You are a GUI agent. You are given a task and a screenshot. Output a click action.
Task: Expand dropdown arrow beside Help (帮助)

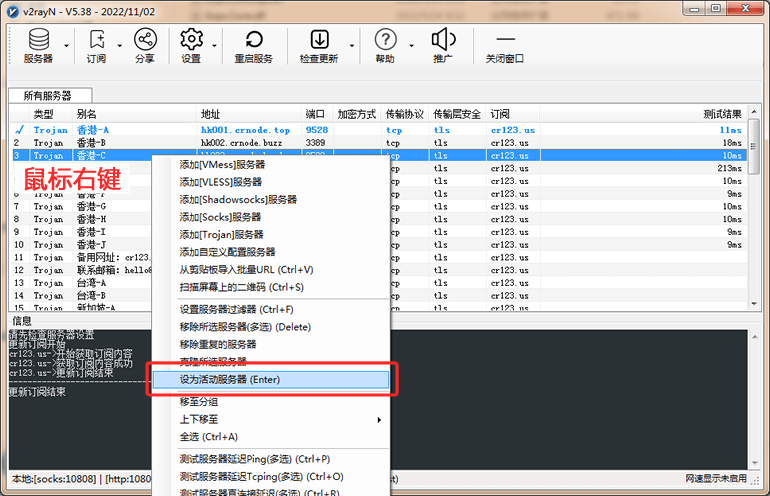412,46
